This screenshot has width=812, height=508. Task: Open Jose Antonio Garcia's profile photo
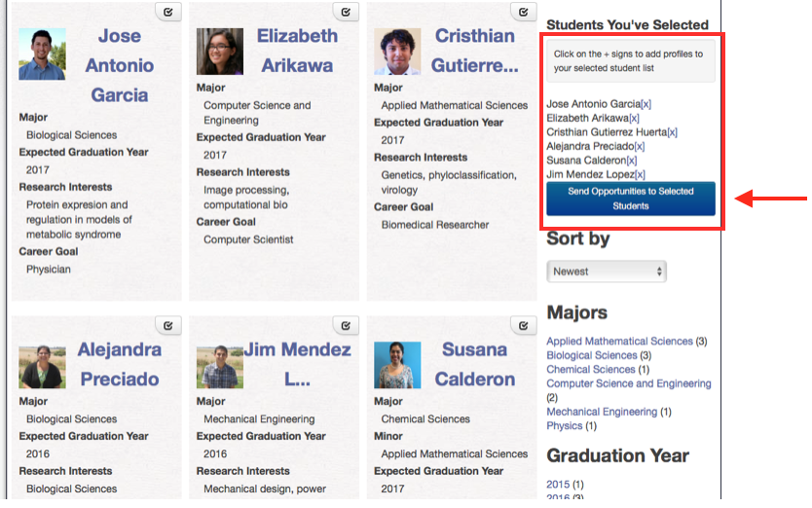[43, 54]
